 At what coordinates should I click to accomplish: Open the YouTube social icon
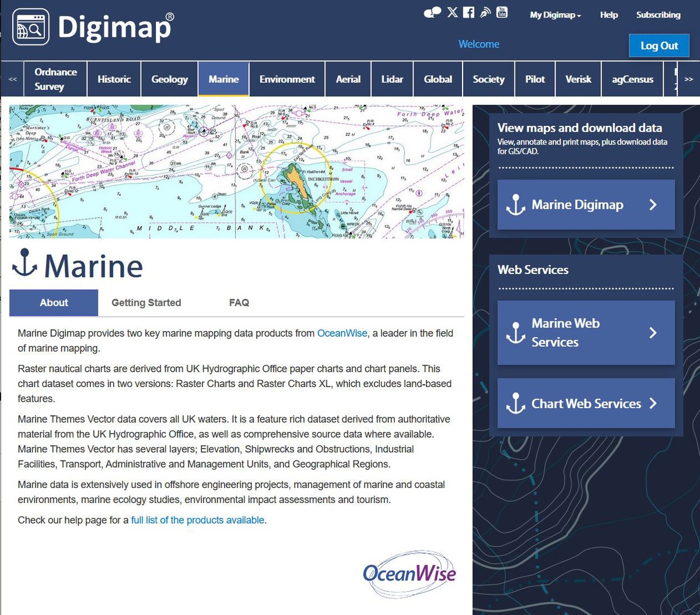[502, 12]
